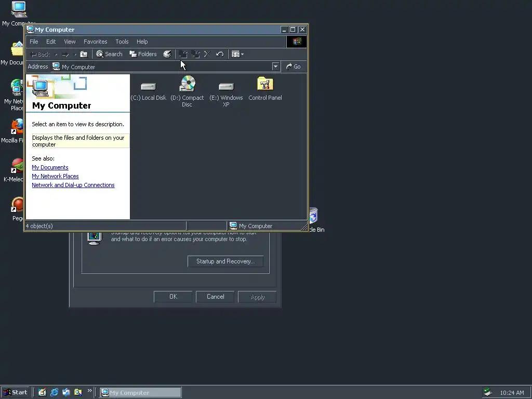This screenshot has height=399, width=532.
Task: Select the My Network Places desktop icon
Action: (14, 95)
